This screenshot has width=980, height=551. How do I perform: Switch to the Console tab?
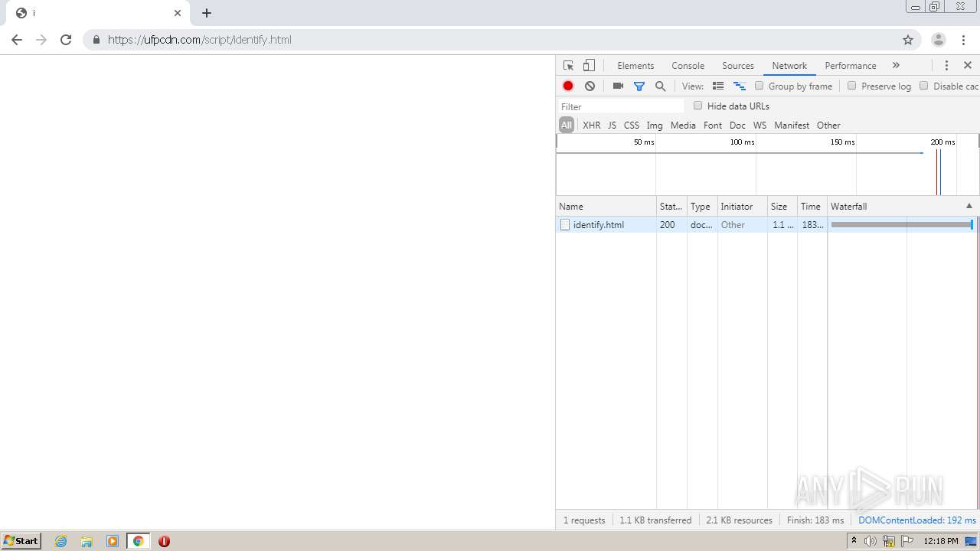click(x=688, y=66)
